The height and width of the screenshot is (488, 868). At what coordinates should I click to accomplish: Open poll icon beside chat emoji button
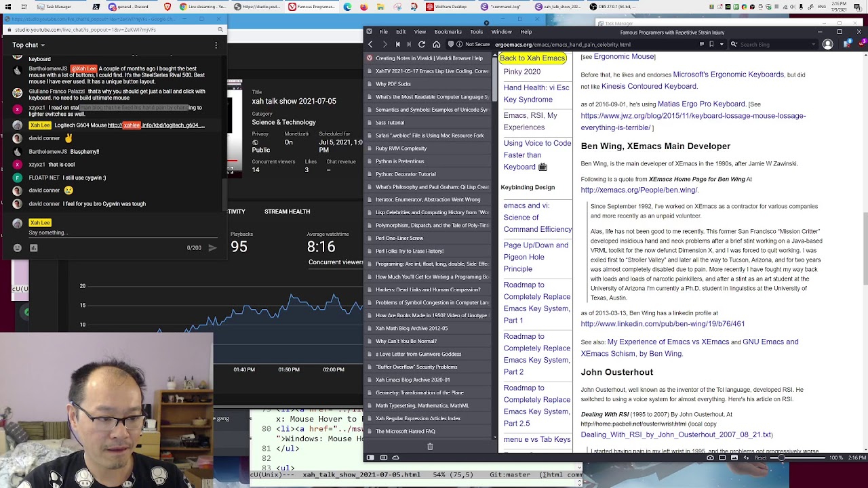click(x=33, y=248)
